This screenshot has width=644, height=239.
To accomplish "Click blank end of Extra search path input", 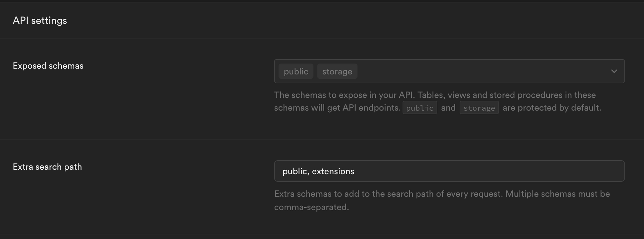I will 547,171.
